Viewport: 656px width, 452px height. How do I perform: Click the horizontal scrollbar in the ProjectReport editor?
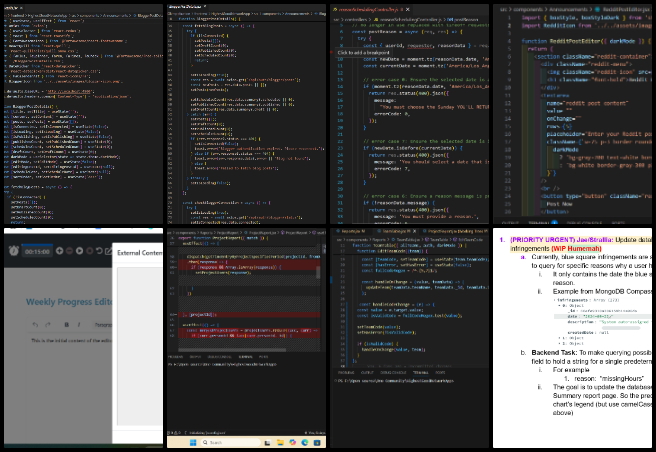coord(232,350)
